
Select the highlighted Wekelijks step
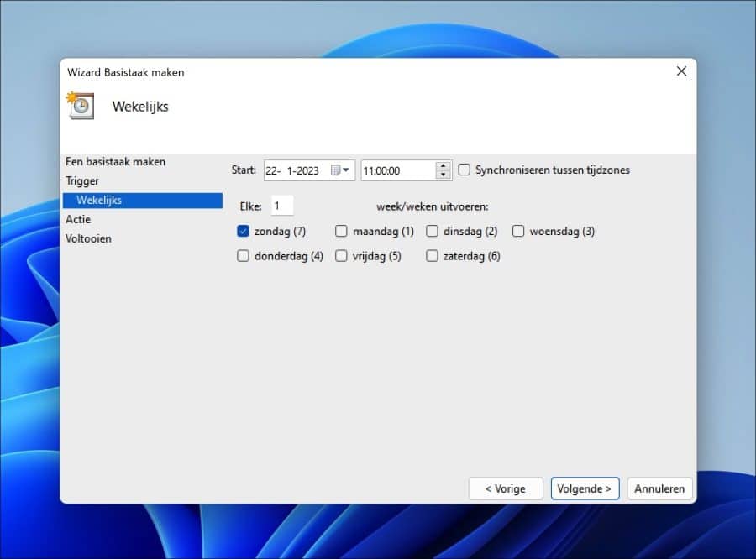(x=143, y=201)
